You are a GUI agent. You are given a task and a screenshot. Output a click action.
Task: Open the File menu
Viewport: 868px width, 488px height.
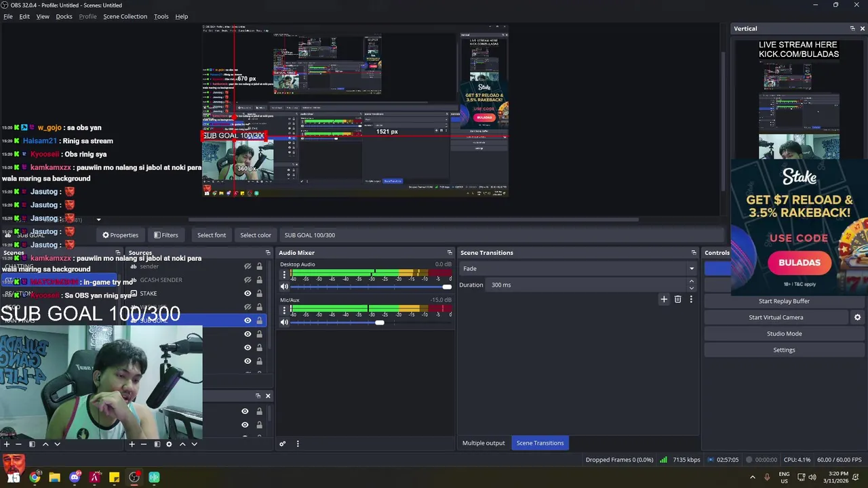tap(8, 16)
